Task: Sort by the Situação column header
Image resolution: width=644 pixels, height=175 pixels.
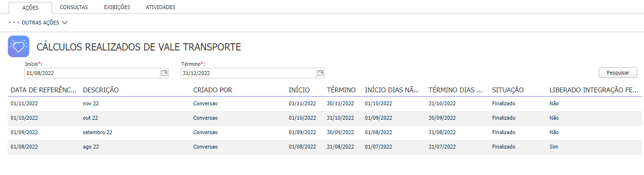Action: [508, 90]
